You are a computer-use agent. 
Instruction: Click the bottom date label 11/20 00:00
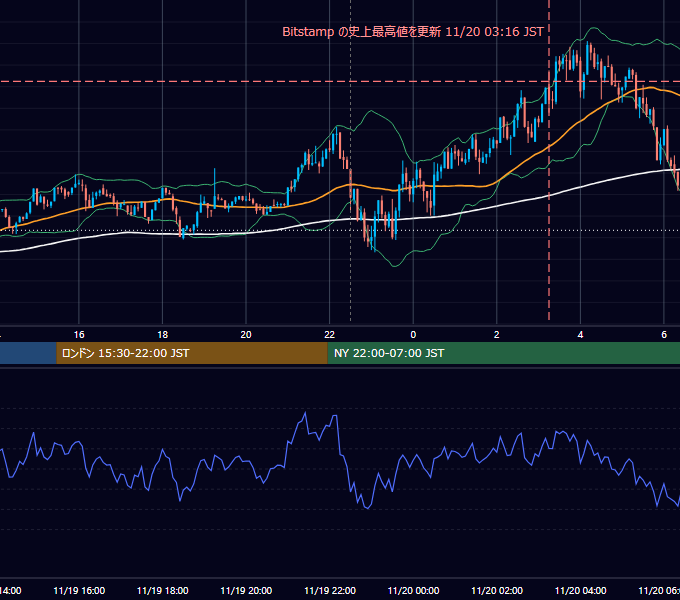point(413,590)
